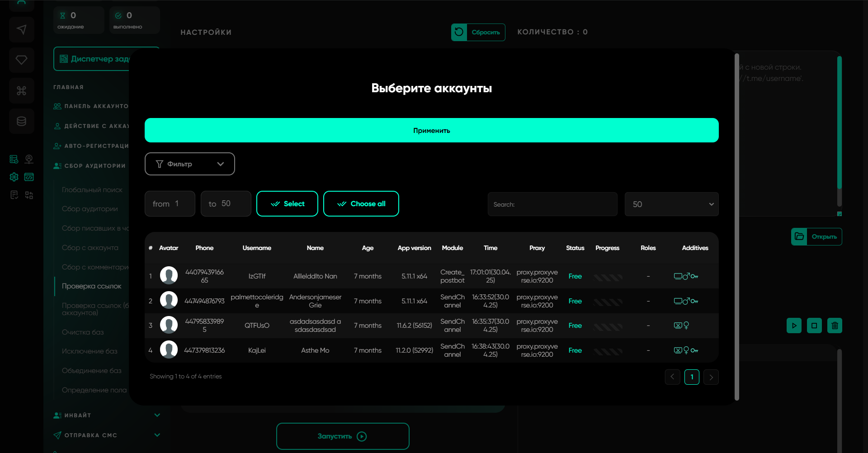Open the Фильтр dropdown

point(189,164)
